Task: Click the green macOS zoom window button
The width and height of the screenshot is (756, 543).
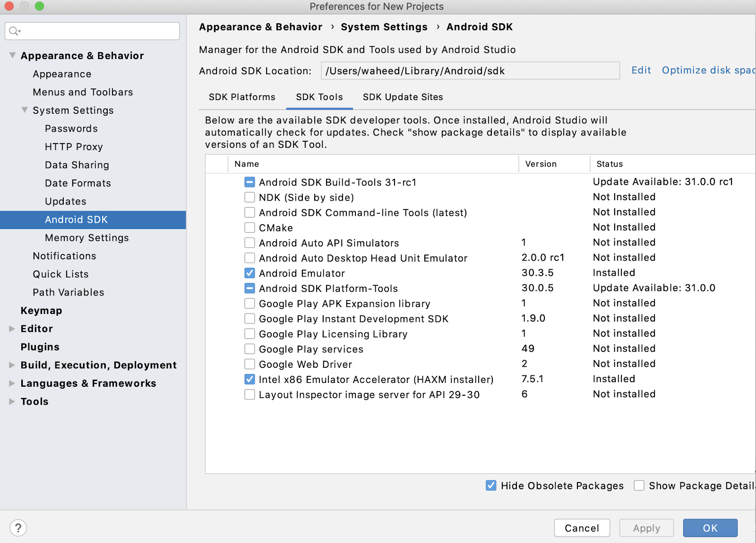Action: [x=39, y=6]
